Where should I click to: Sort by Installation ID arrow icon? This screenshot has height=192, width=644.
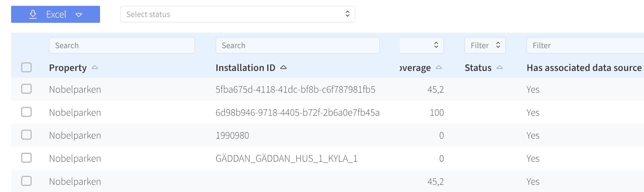[x=283, y=67]
